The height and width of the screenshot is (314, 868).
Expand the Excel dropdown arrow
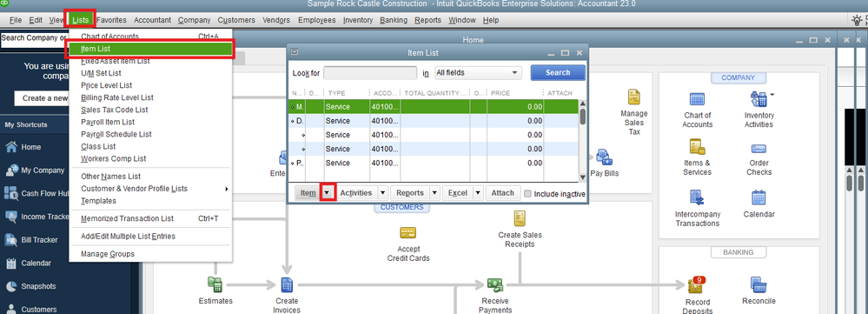tap(478, 193)
